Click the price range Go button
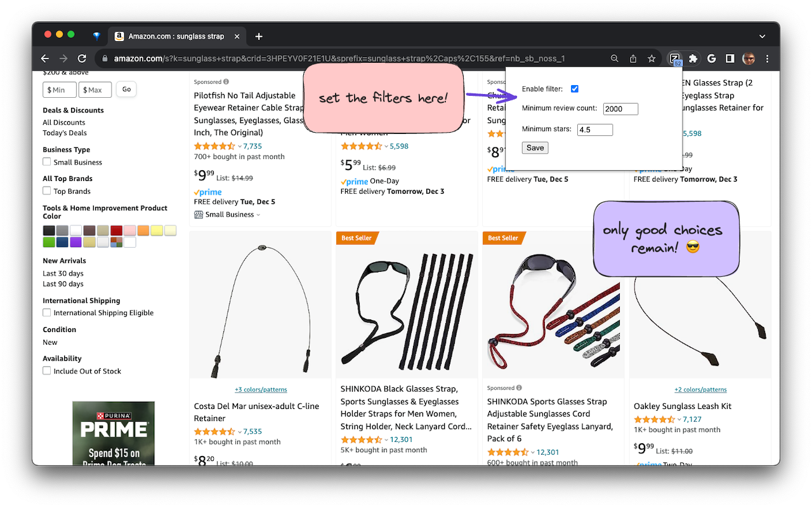 coord(126,90)
